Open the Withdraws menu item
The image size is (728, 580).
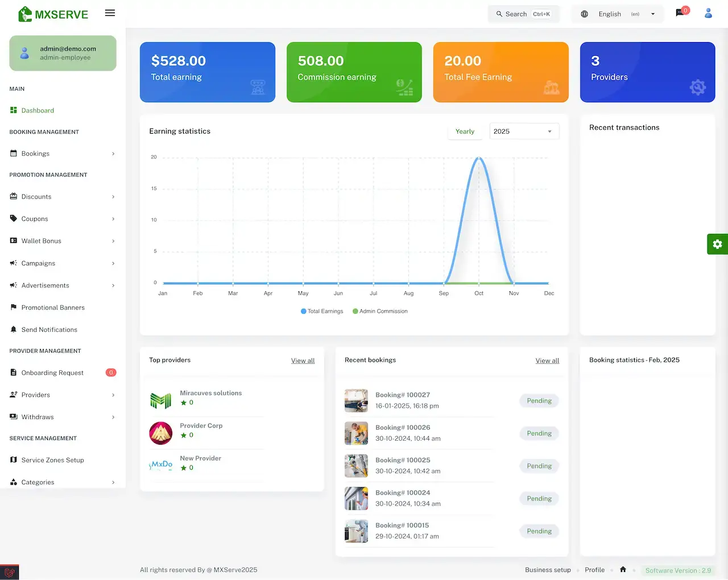pyautogui.click(x=63, y=417)
